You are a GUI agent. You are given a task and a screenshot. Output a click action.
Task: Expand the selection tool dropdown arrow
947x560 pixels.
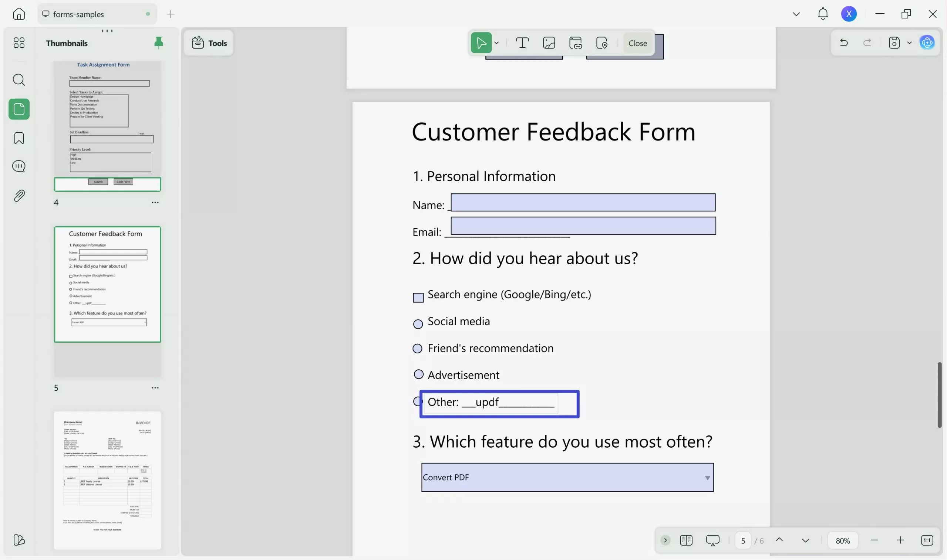[497, 43]
